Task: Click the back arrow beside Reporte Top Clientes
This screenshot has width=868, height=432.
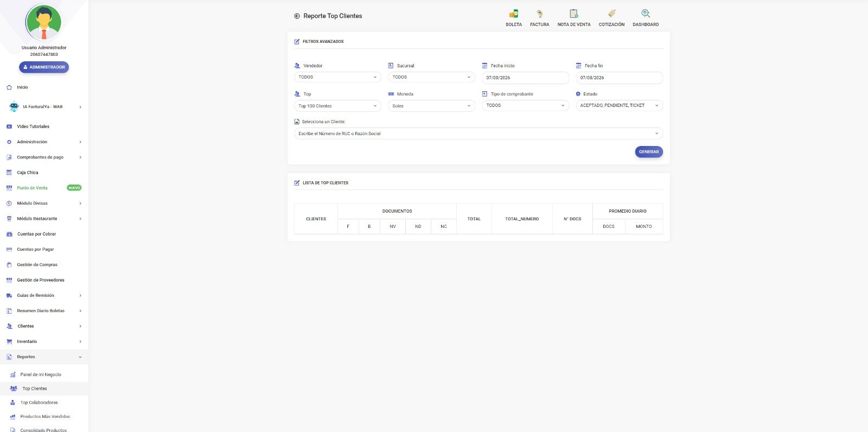Action: [297, 16]
